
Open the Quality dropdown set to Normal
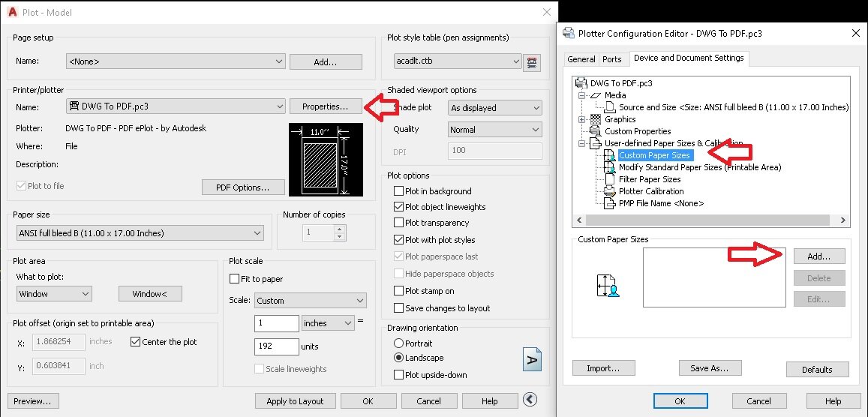(495, 130)
